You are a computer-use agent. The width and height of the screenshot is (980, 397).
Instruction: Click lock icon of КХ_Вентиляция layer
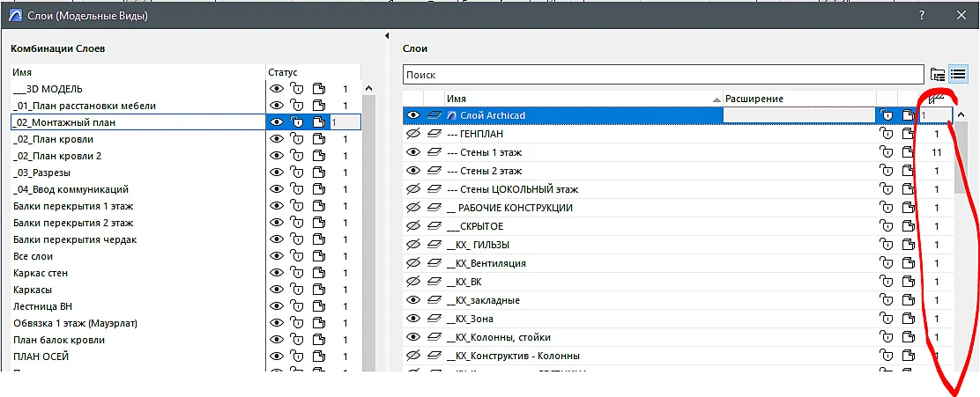[x=887, y=263]
